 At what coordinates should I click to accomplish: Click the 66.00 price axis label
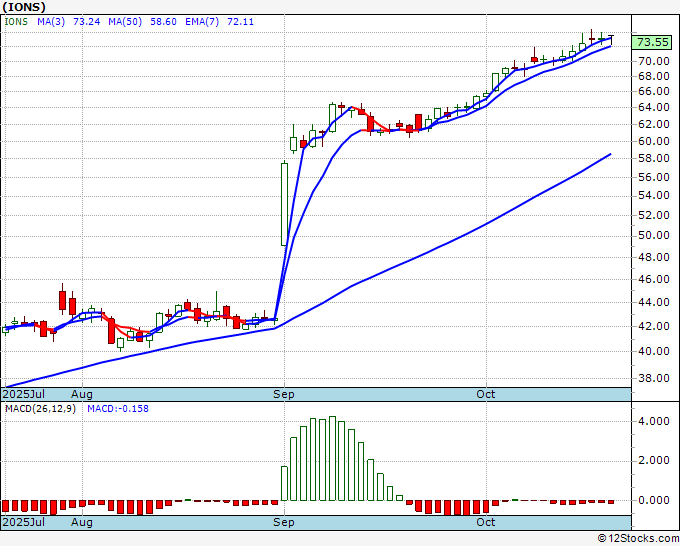(653, 92)
